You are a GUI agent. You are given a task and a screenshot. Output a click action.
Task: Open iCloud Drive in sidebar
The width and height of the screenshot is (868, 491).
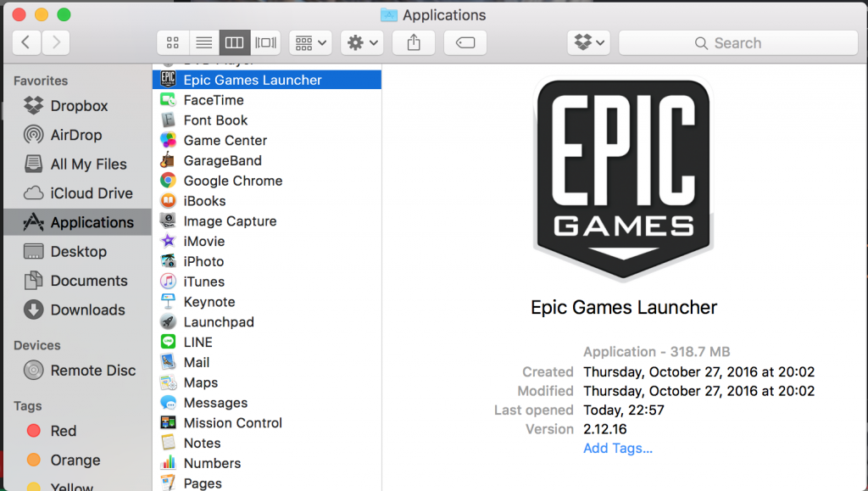[78, 193]
